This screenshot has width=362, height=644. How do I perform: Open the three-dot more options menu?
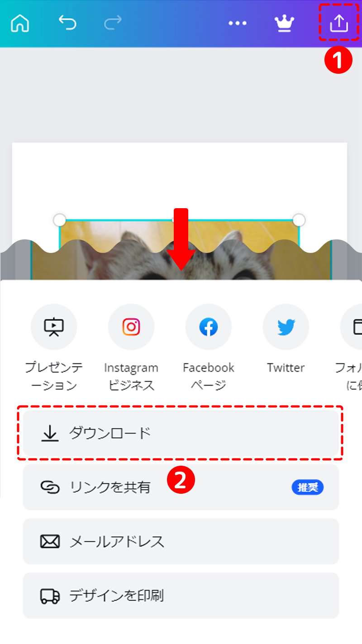[238, 24]
